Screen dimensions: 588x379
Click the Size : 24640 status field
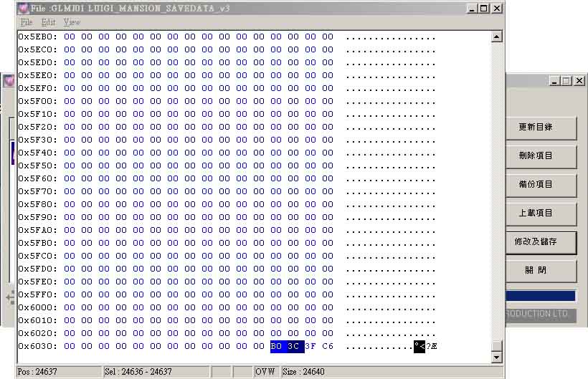point(392,372)
